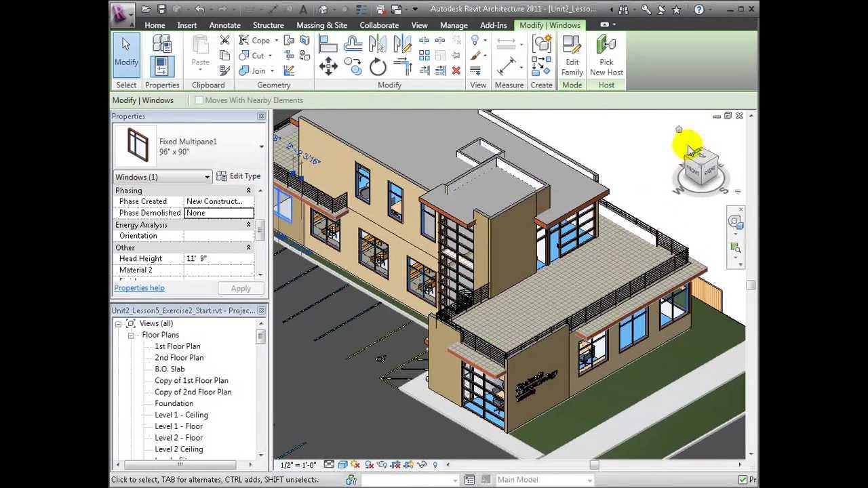The height and width of the screenshot is (488, 868).
Task: Collapse the Phasing section
Action: pos(248,190)
